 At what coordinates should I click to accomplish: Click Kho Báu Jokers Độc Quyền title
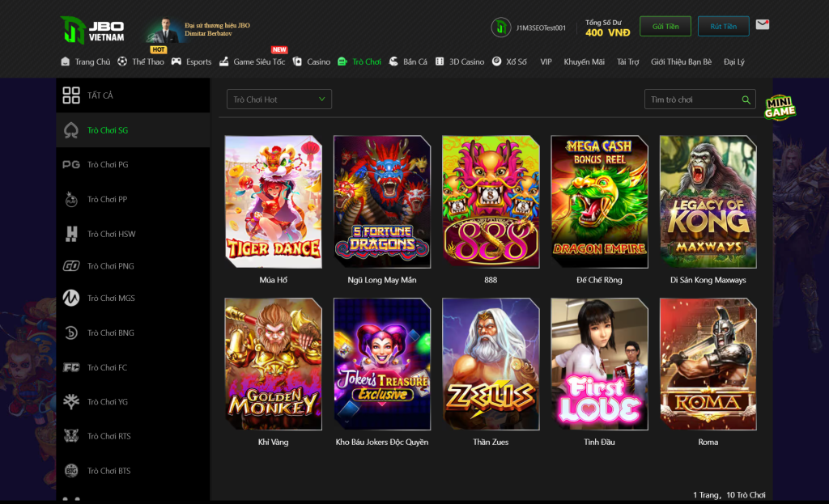click(x=382, y=443)
